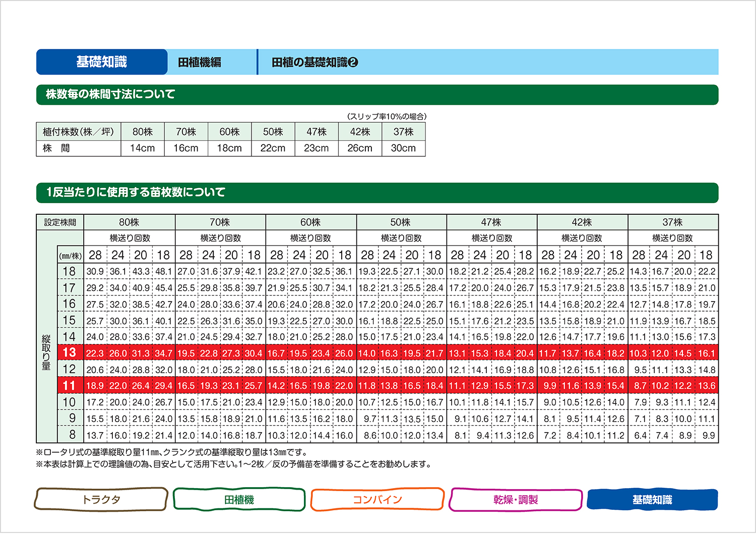The height and width of the screenshot is (535, 756).
Task: Select the 田植の基礎知識❷ heading
Action: point(314,63)
